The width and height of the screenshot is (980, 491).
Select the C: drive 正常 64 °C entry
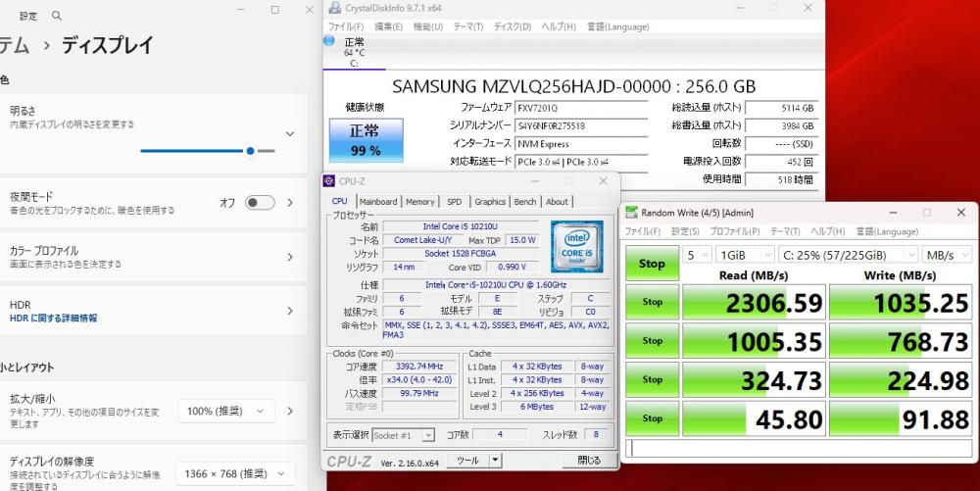click(x=355, y=53)
